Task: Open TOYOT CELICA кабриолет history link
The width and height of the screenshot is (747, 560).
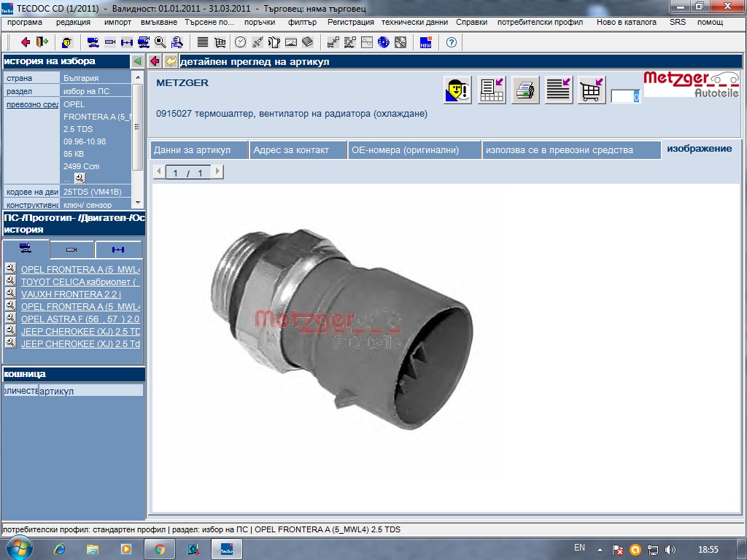Action: [80, 282]
